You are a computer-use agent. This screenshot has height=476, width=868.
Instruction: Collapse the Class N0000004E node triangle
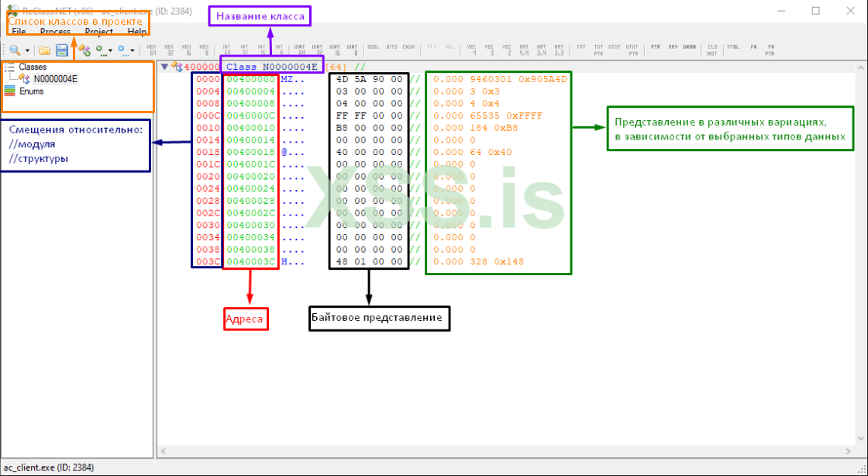coord(164,67)
